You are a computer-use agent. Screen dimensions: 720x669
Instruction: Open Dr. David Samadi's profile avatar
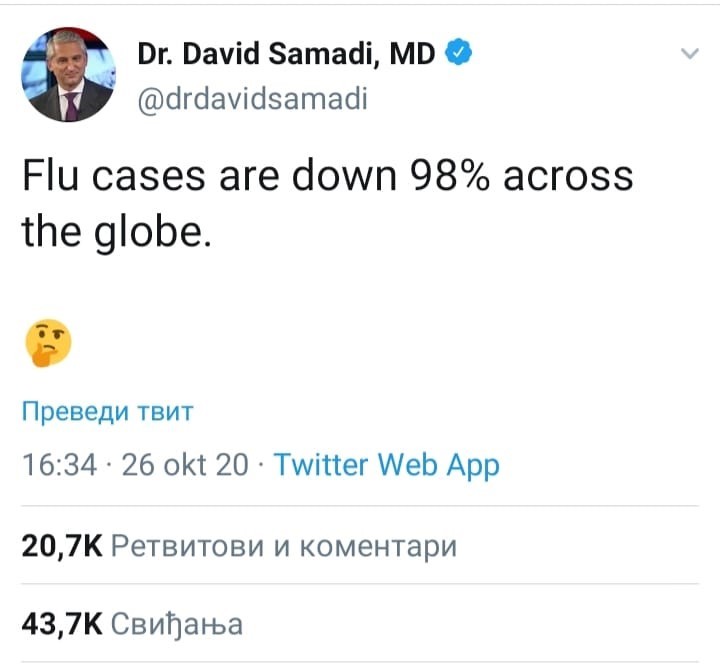coord(68,74)
